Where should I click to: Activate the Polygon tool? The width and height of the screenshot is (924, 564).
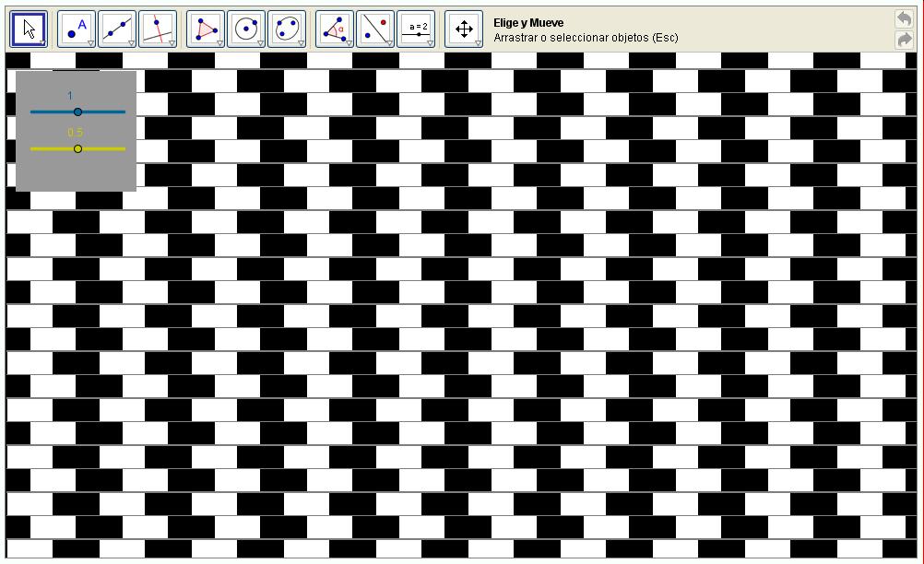tap(206, 29)
